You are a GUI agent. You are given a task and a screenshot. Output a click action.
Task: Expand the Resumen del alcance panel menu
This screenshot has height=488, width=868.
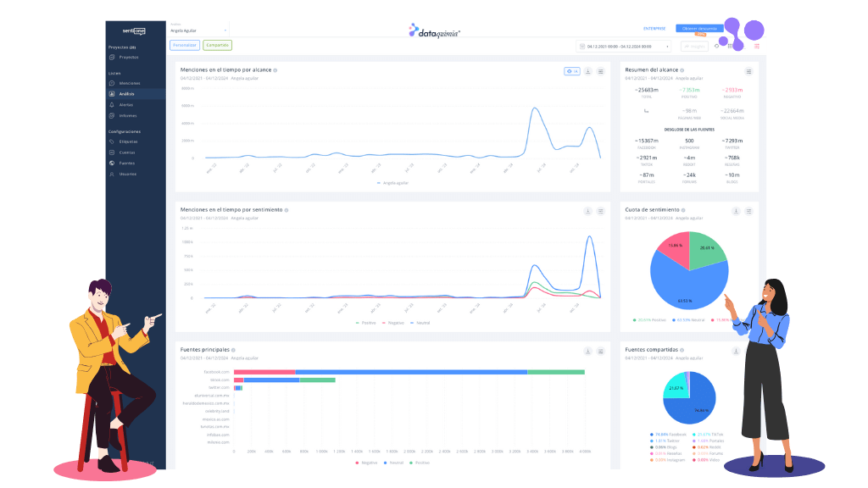click(748, 72)
